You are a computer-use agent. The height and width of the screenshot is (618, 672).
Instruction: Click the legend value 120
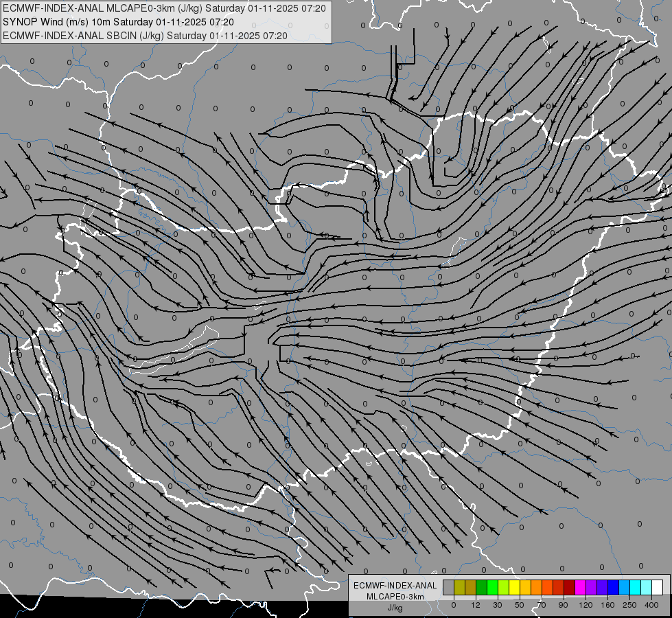coord(586,605)
